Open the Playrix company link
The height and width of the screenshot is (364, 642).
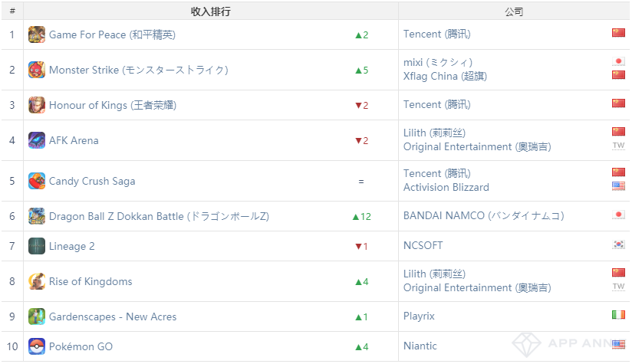tap(420, 316)
